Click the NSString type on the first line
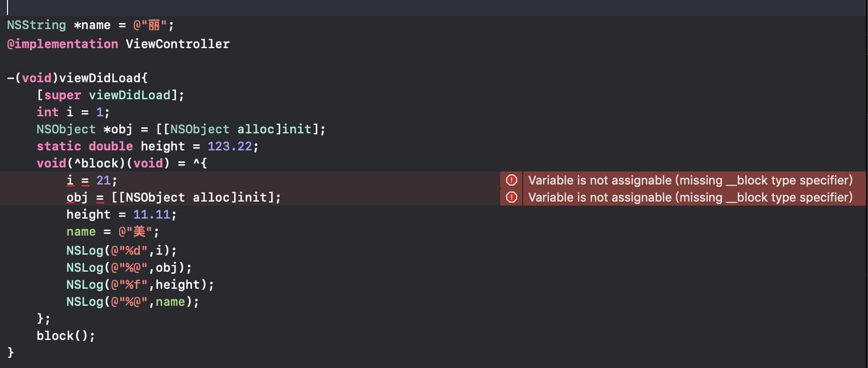 click(37, 25)
